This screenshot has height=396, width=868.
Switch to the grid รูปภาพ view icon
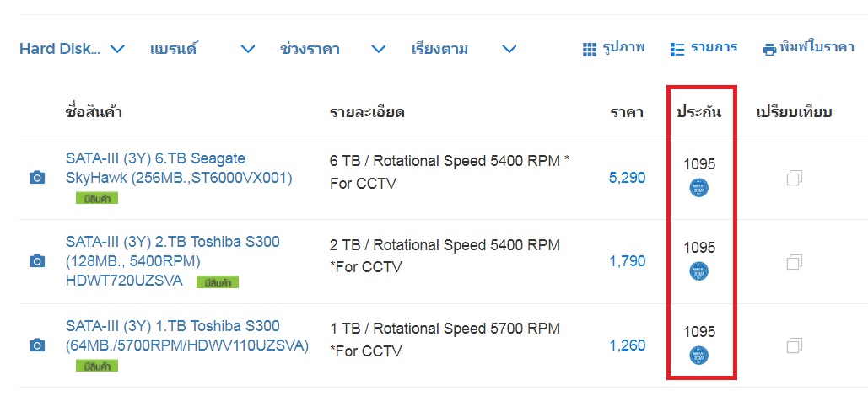tap(590, 50)
